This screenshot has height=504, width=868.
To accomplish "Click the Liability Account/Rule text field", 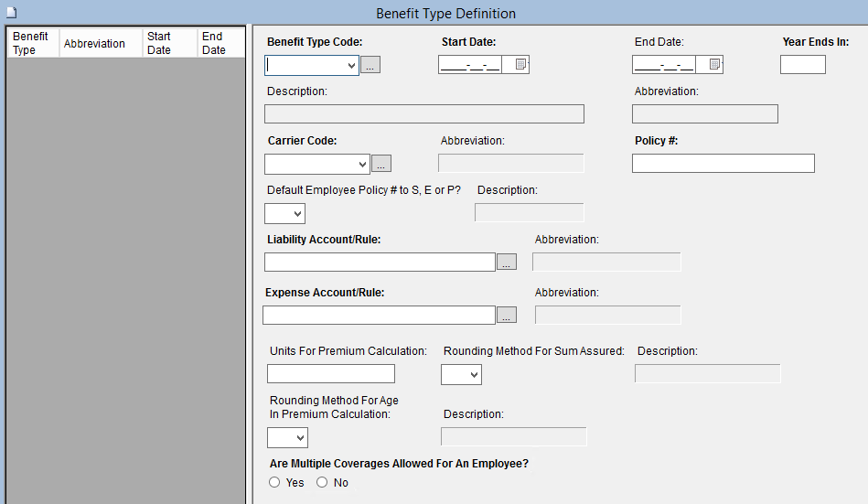I will click(379, 263).
